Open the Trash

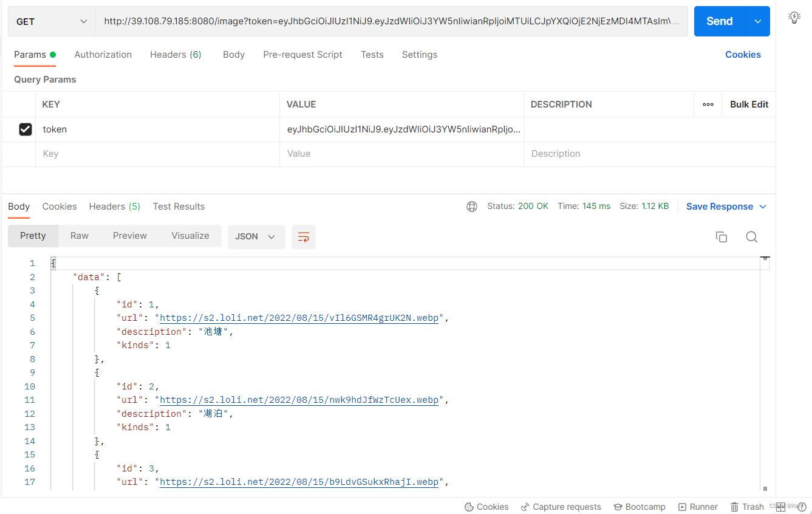pos(747,507)
